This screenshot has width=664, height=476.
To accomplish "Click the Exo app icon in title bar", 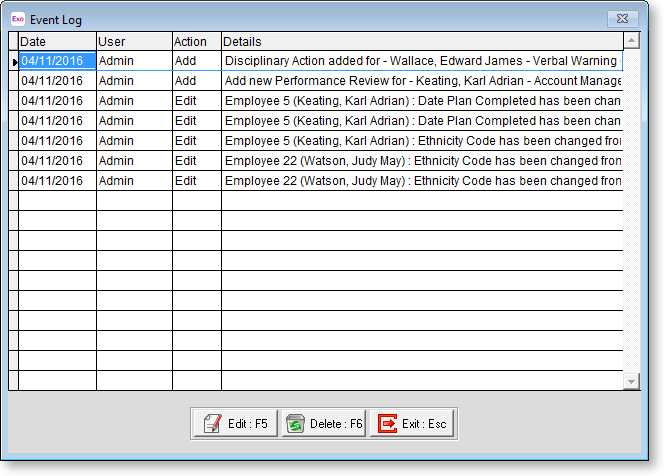I will [x=17, y=19].
